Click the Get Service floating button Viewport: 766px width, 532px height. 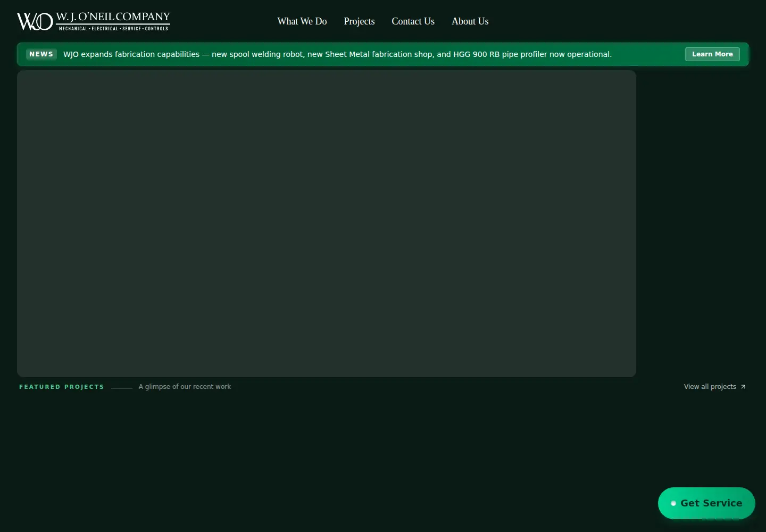click(706, 503)
